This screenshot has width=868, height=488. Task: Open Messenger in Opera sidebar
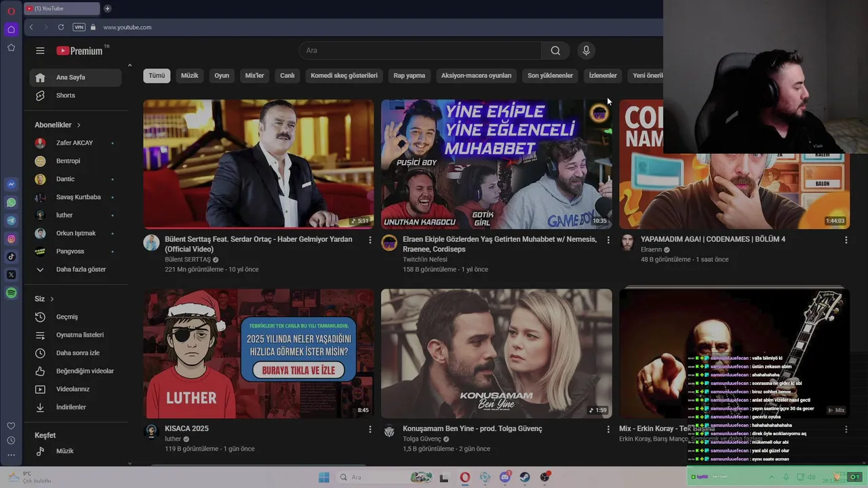pyautogui.click(x=11, y=184)
